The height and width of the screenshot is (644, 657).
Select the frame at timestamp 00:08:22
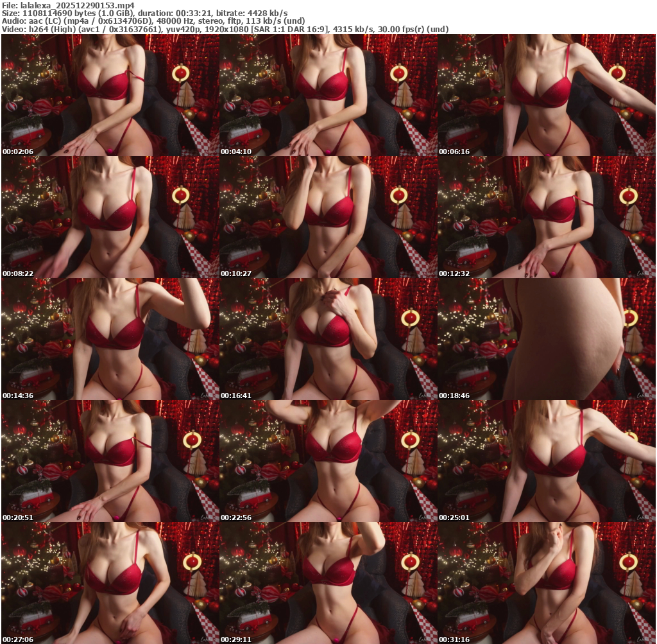(x=110, y=217)
